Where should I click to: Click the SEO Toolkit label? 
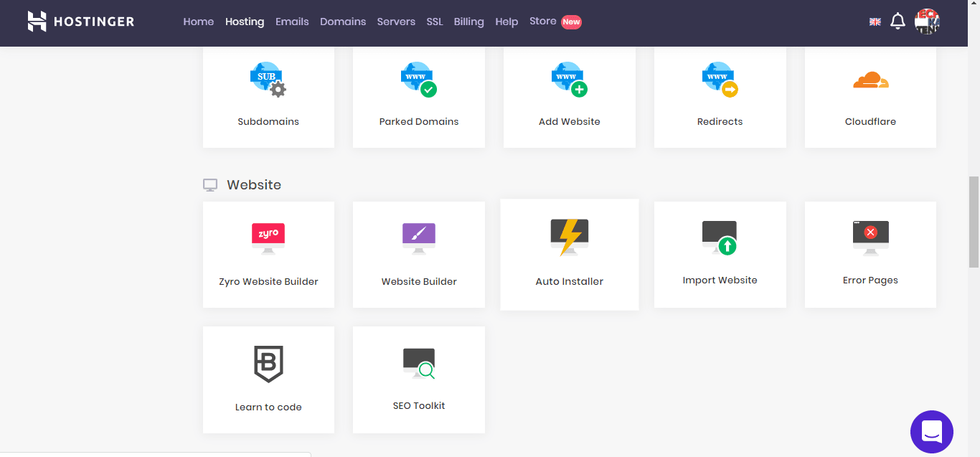(419, 405)
